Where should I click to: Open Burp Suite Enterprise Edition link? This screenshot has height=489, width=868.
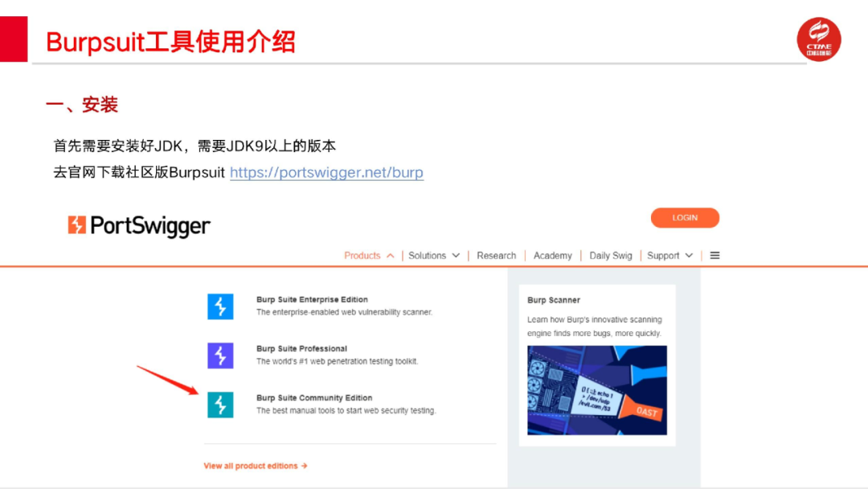pyautogui.click(x=312, y=299)
